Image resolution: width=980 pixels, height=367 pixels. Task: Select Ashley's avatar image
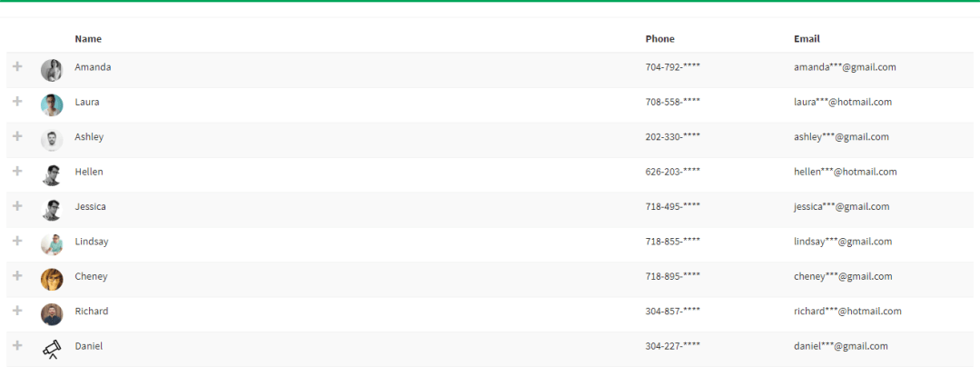(x=52, y=140)
